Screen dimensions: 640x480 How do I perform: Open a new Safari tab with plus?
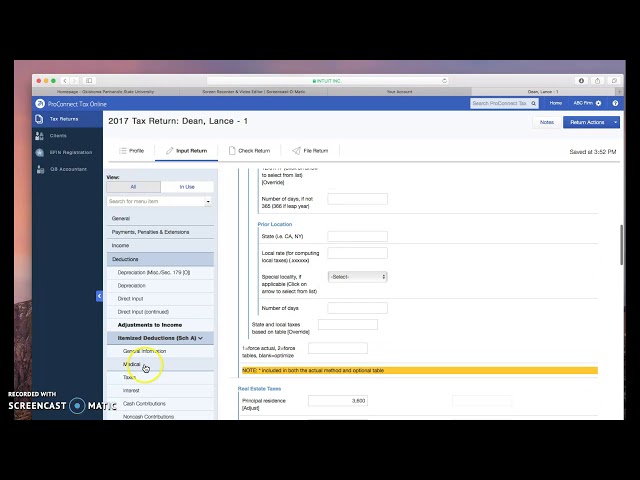(x=619, y=92)
